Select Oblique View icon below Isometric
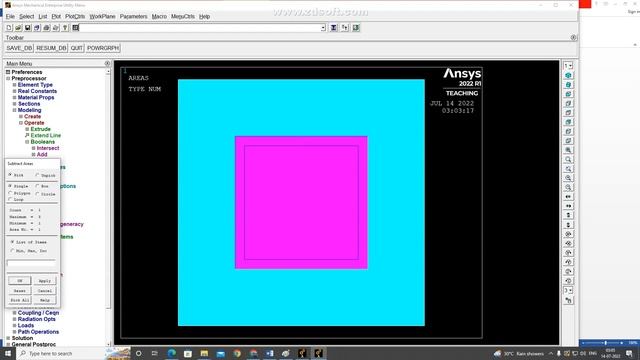 click(568, 85)
